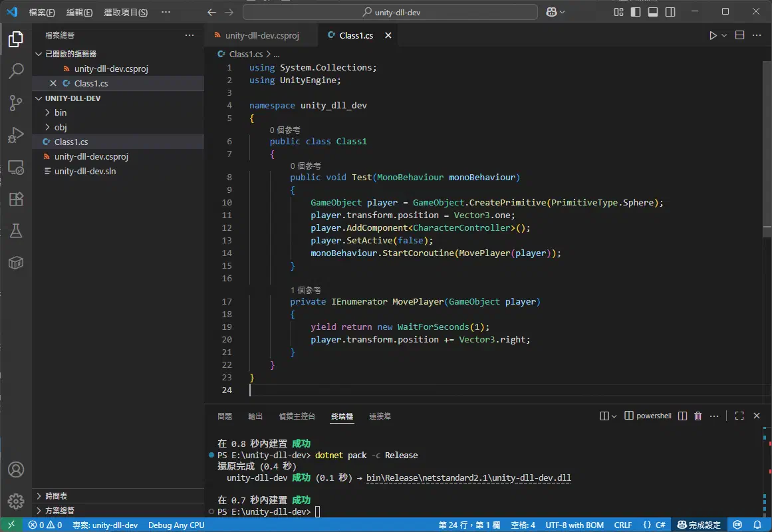Screen dimensions: 772x532
Task: Collapse the UNITY-DLL-DEV folder
Action: coord(39,98)
